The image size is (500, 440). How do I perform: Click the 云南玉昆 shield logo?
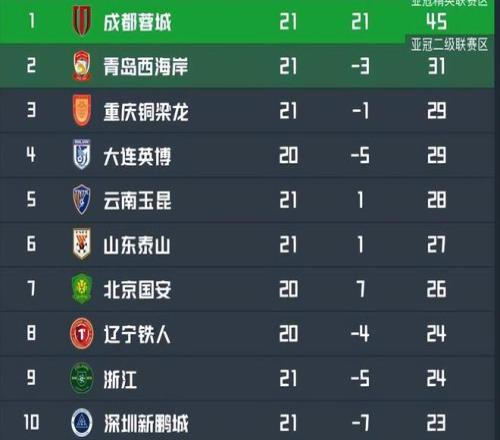(x=82, y=199)
